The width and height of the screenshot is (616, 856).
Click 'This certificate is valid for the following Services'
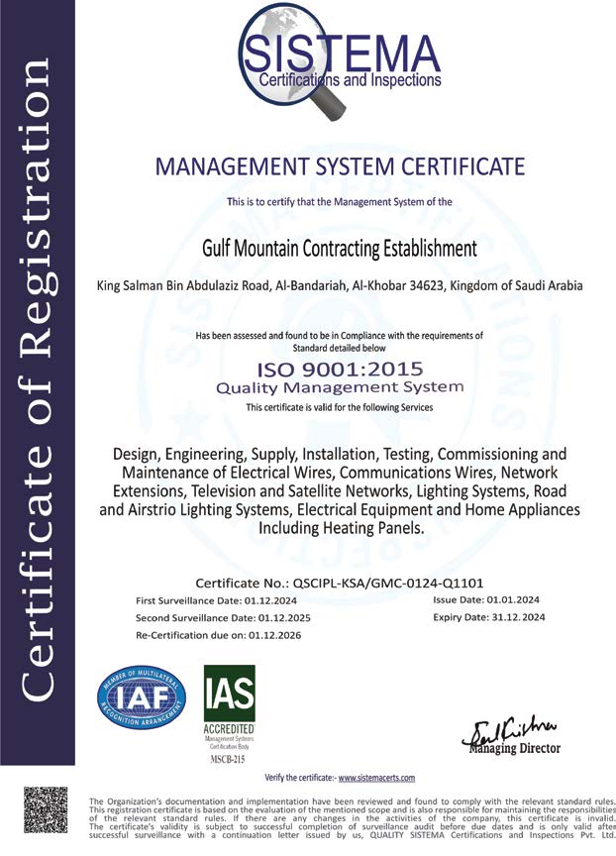tap(340, 407)
